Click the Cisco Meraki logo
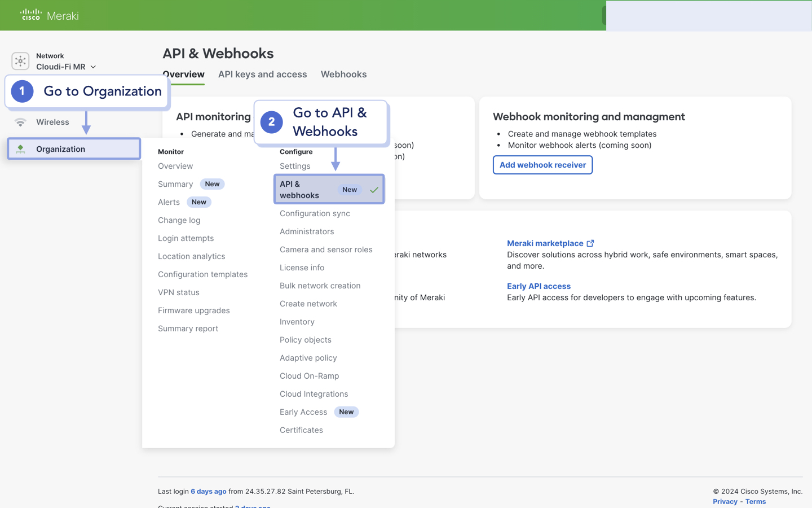Image resolution: width=812 pixels, height=508 pixels. [x=48, y=15]
